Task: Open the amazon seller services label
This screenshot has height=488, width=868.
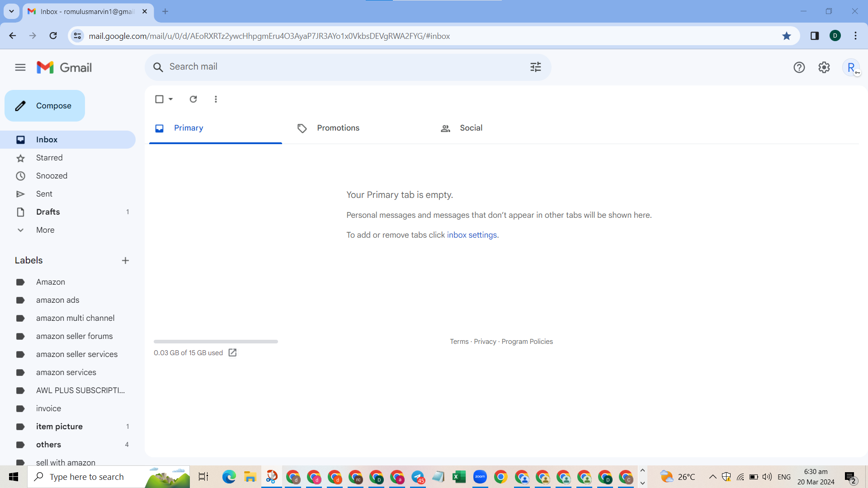Action: [68, 354]
